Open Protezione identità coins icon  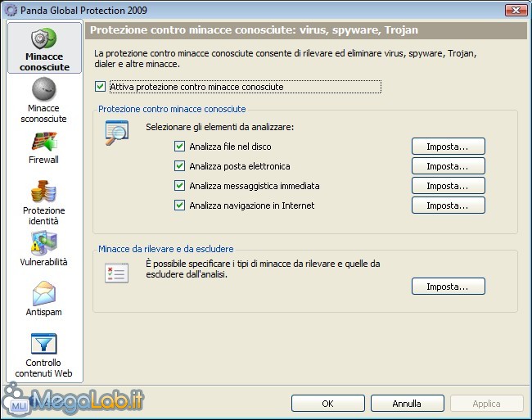click(43, 191)
